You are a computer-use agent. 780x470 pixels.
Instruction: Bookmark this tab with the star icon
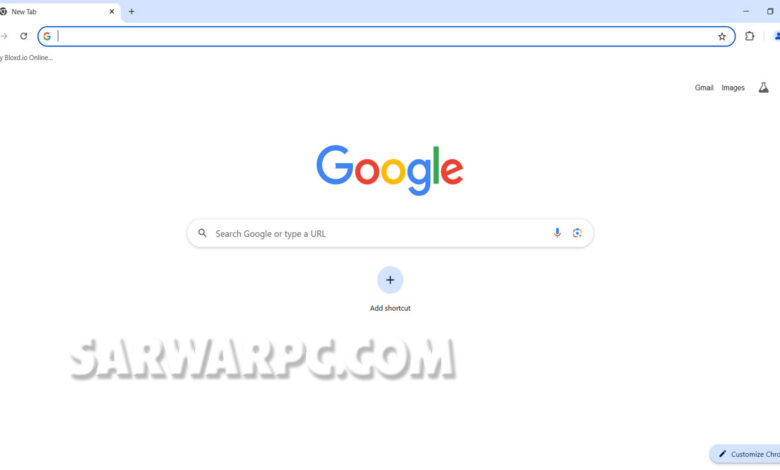click(x=722, y=36)
